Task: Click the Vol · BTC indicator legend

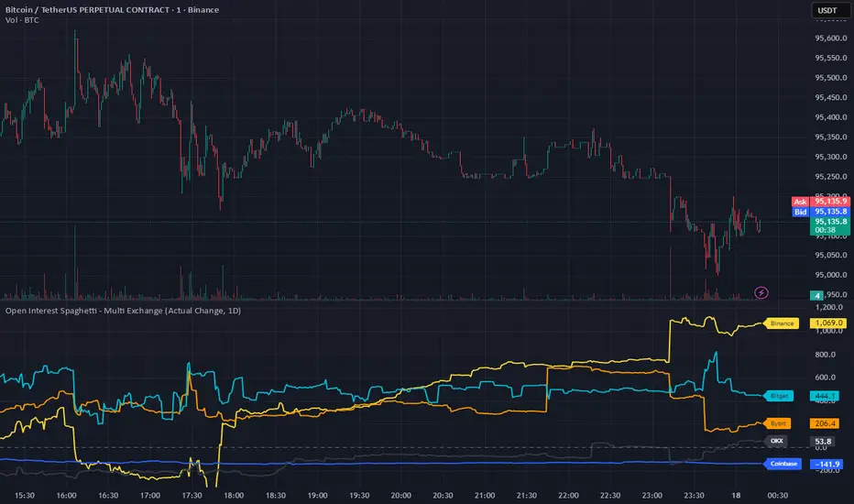Action: (22, 20)
